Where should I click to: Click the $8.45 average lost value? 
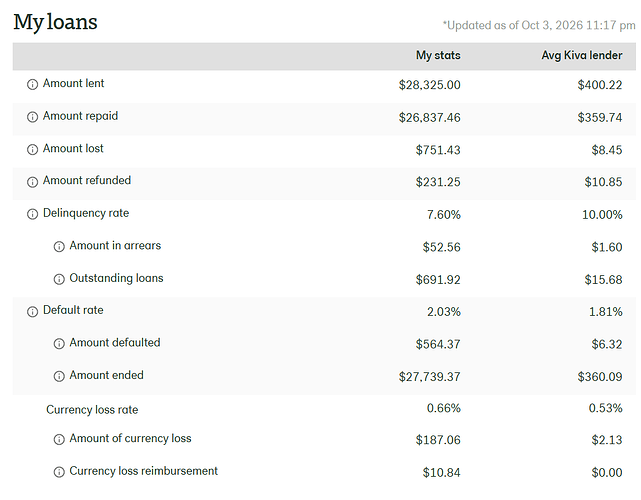(607, 150)
